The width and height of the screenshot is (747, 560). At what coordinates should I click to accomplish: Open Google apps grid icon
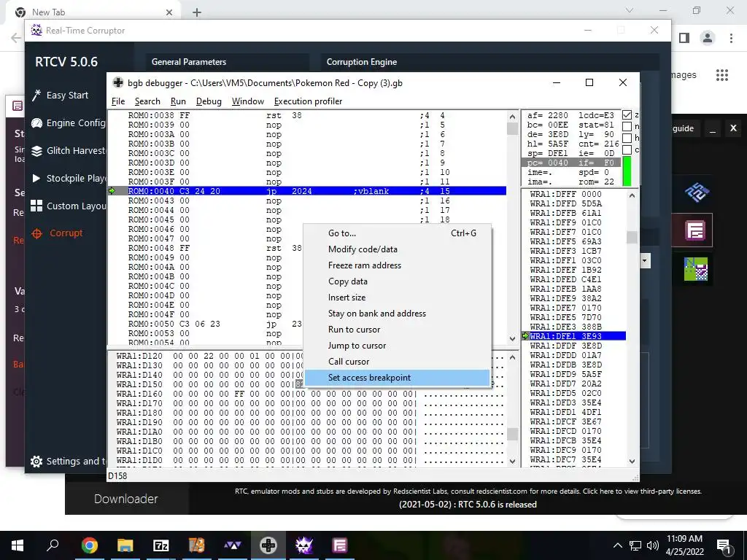pos(722,75)
